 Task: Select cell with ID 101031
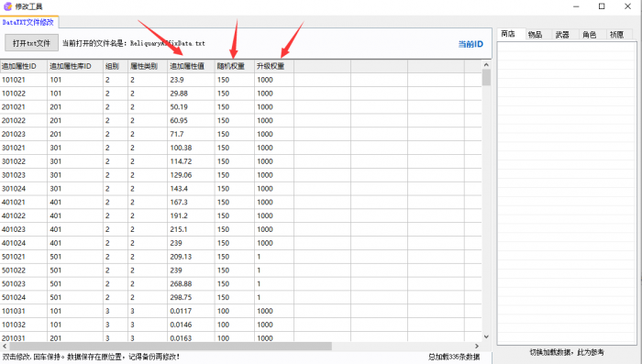(x=23, y=311)
